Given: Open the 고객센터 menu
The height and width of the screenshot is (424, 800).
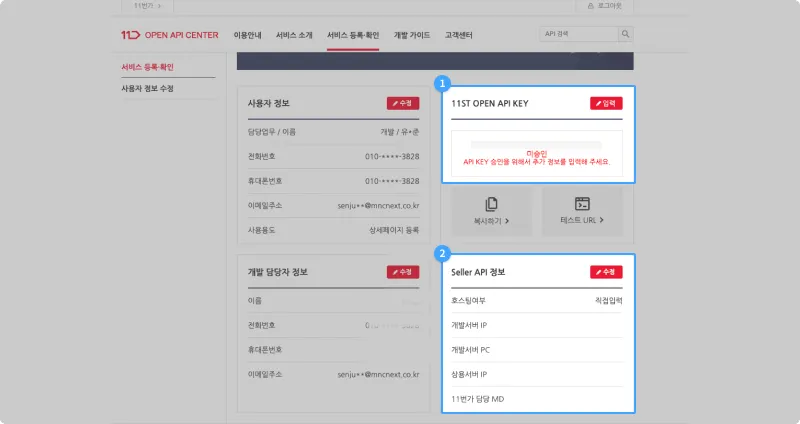Looking at the screenshot, I should tap(458, 35).
